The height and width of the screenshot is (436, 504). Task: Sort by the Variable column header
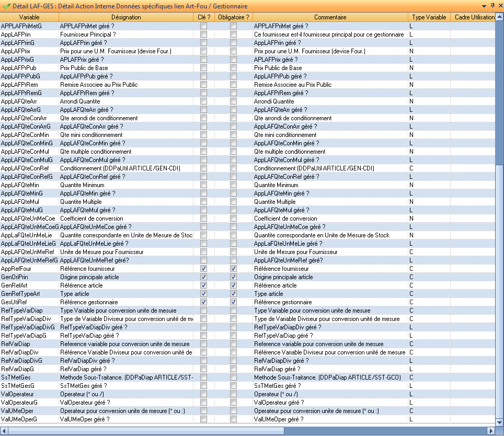pyautogui.click(x=29, y=17)
